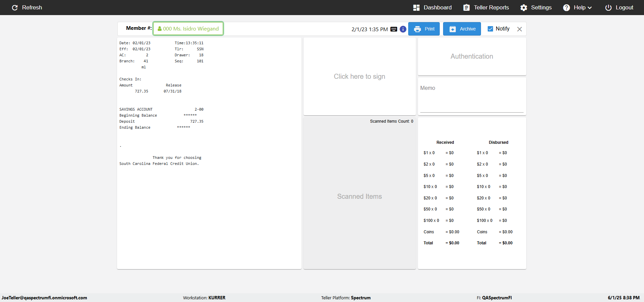Click the Refresh circular arrow icon
The height and width of the screenshot is (302, 644).
[15, 7]
